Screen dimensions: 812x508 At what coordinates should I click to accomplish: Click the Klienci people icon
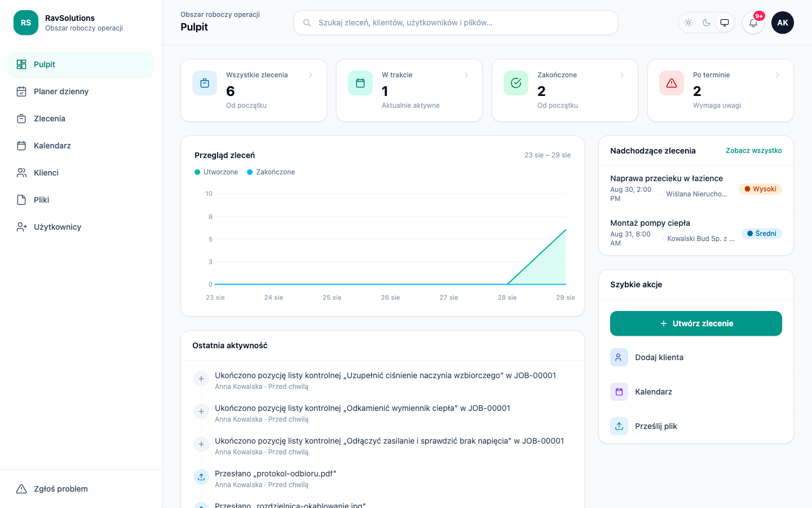click(x=21, y=173)
